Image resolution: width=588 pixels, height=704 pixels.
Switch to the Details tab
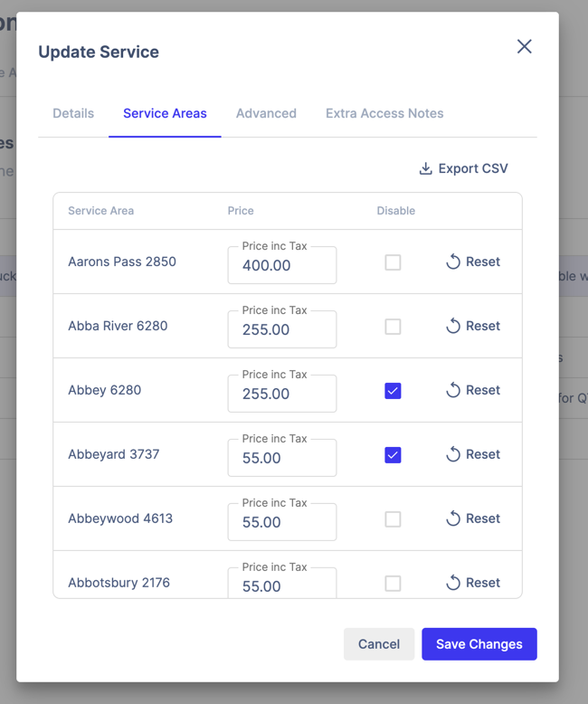click(73, 113)
